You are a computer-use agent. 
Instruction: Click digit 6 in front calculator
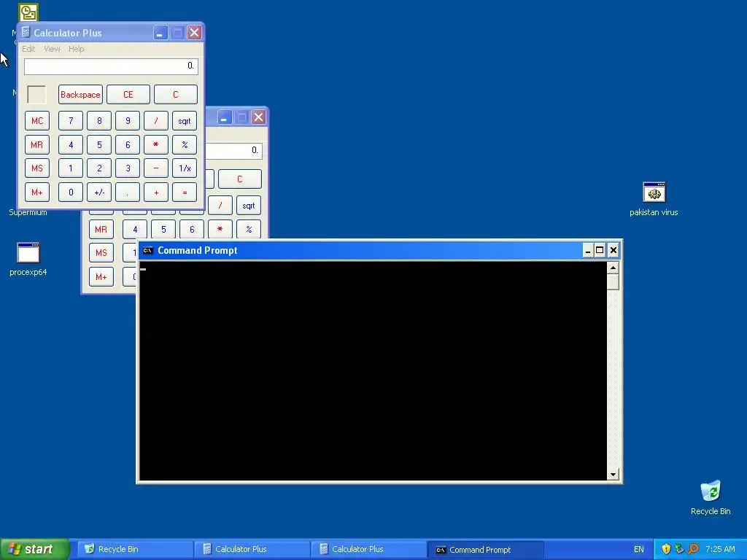[x=128, y=145]
